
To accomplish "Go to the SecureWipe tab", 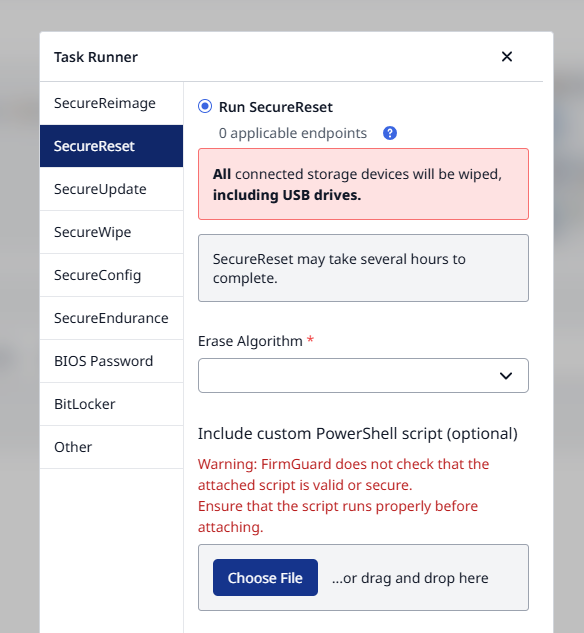I will [111, 232].
